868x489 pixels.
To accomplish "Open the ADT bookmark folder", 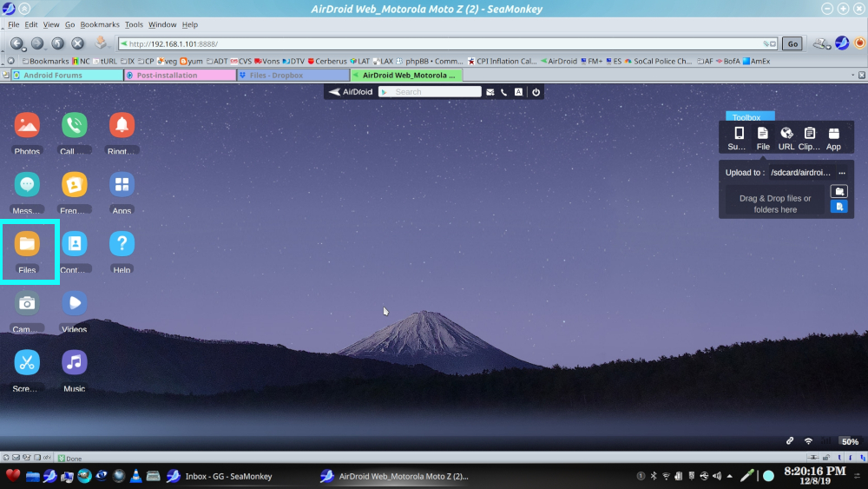I will tap(217, 61).
